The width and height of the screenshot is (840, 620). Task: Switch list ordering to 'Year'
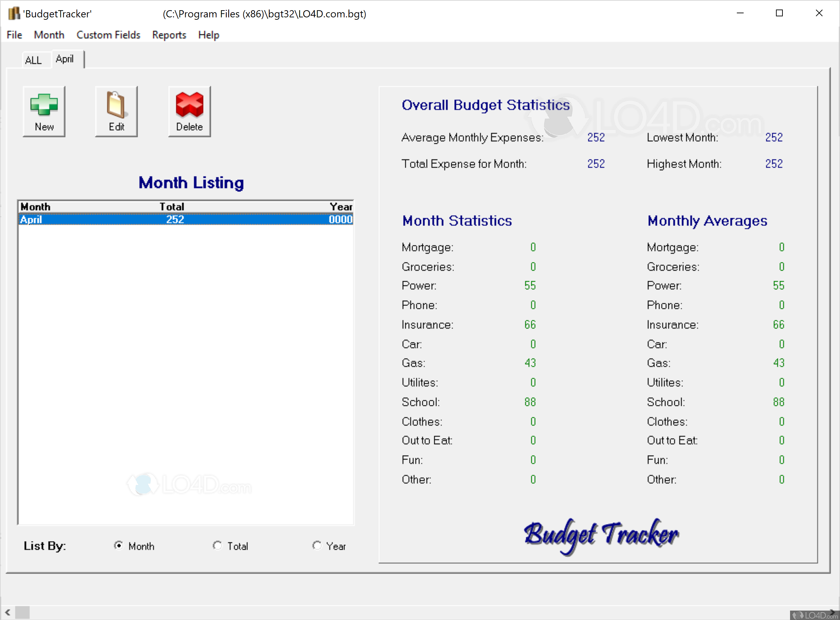pos(318,546)
